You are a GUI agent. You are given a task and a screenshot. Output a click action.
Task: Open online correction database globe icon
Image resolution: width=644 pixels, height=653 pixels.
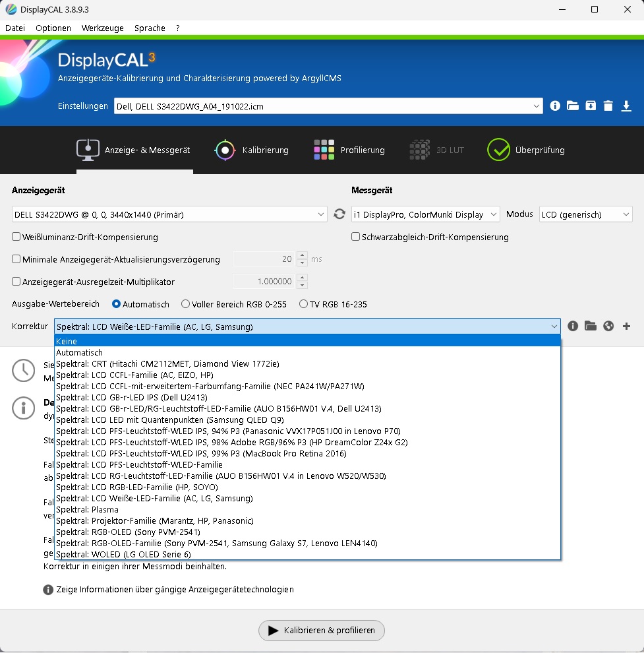(x=608, y=326)
